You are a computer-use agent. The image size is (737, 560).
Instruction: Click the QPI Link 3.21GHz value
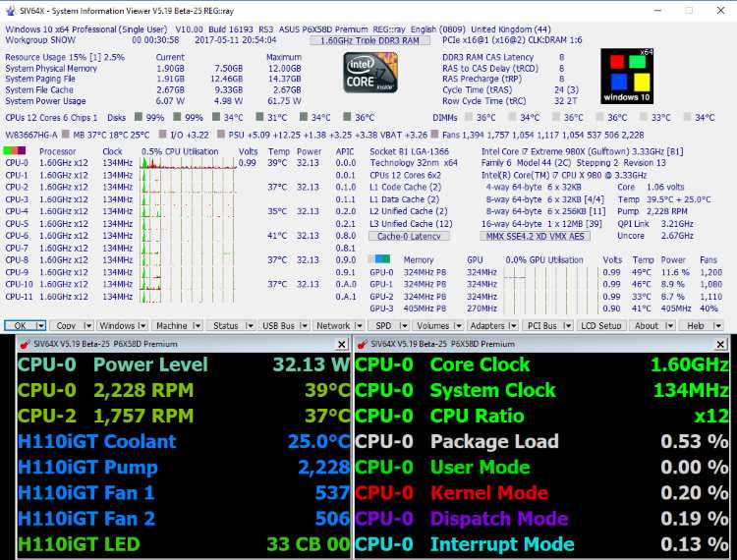coord(677,224)
